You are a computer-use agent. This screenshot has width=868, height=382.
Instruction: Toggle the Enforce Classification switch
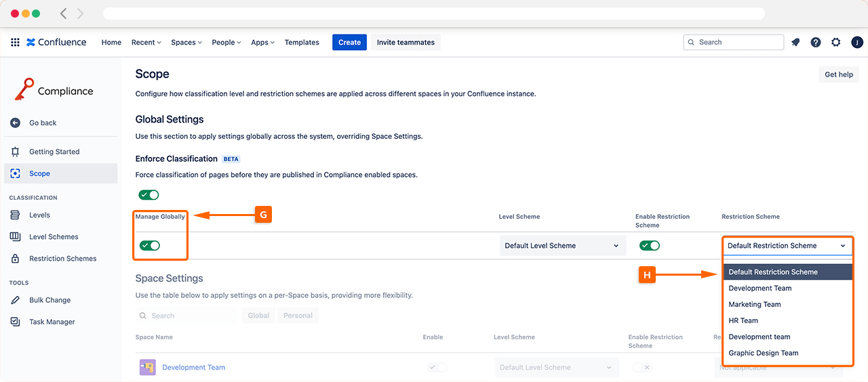[x=149, y=195]
